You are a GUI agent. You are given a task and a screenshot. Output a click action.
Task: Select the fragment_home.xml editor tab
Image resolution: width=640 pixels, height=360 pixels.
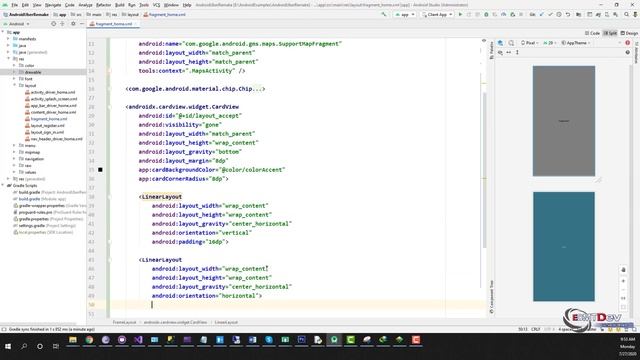113,24
